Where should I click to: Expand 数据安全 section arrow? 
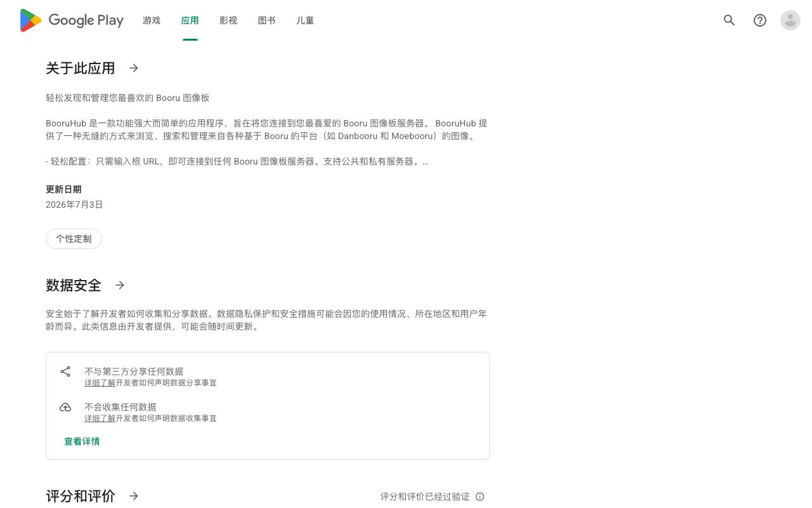pyautogui.click(x=120, y=285)
